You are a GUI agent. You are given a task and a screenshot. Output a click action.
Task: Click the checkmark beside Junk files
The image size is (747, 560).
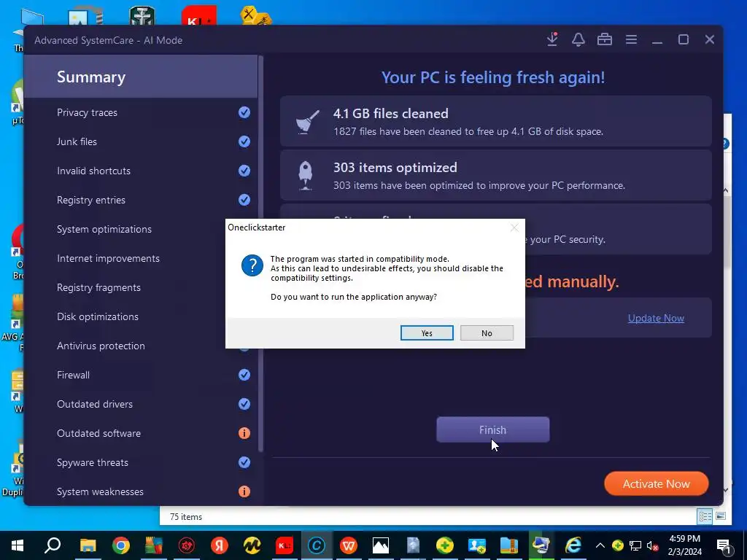click(244, 141)
